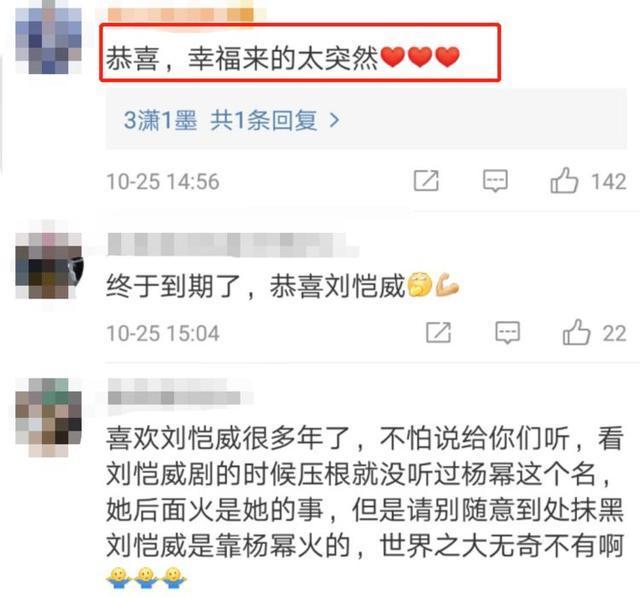Like the comment with 22 likes
640x597 pixels.
[576, 333]
